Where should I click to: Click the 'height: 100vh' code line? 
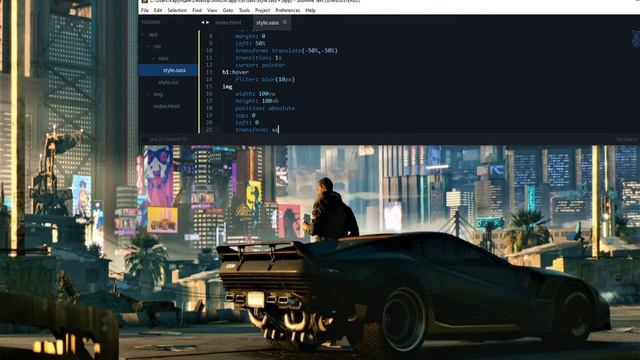click(257, 101)
